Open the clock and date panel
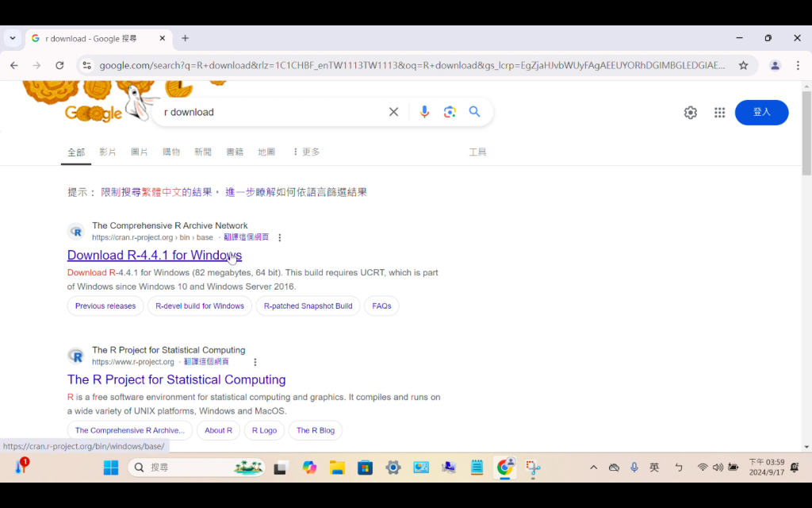 point(767,467)
